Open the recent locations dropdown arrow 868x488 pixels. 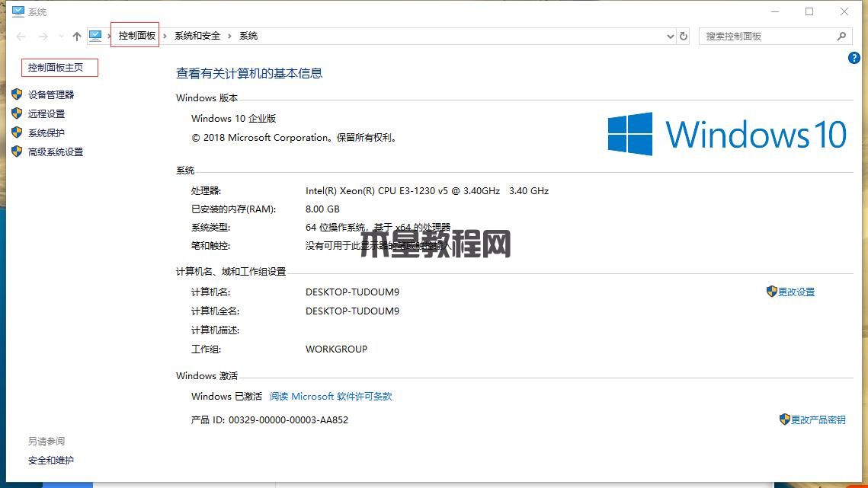coord(61,37)
